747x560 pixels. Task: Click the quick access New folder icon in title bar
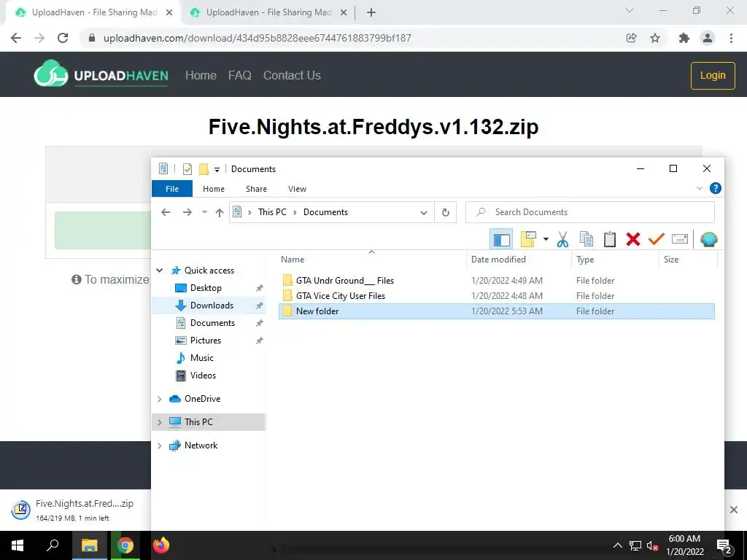pos(204,169)
